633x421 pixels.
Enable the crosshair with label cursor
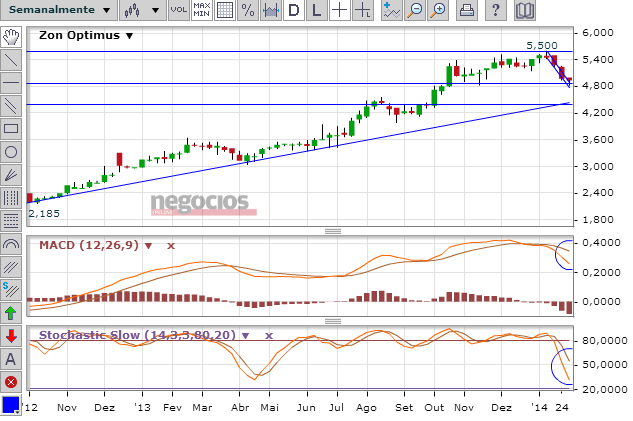tap(363, 10)
